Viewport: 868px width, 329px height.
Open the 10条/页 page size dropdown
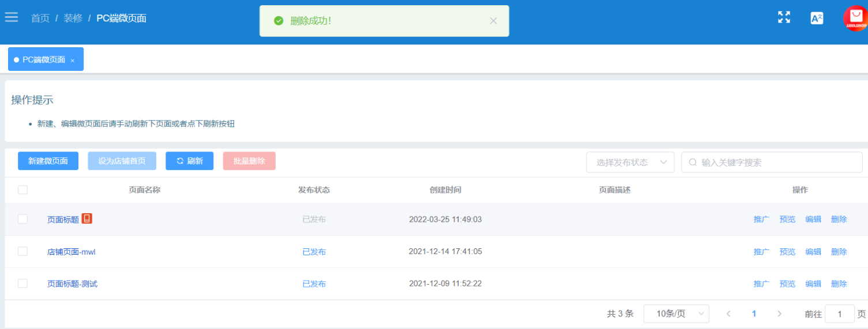[676, 314]
